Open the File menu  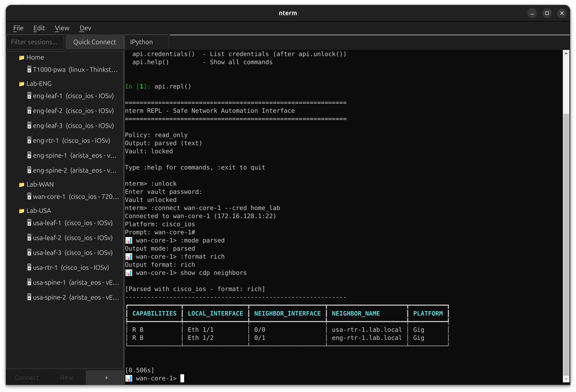coord(18,28)
